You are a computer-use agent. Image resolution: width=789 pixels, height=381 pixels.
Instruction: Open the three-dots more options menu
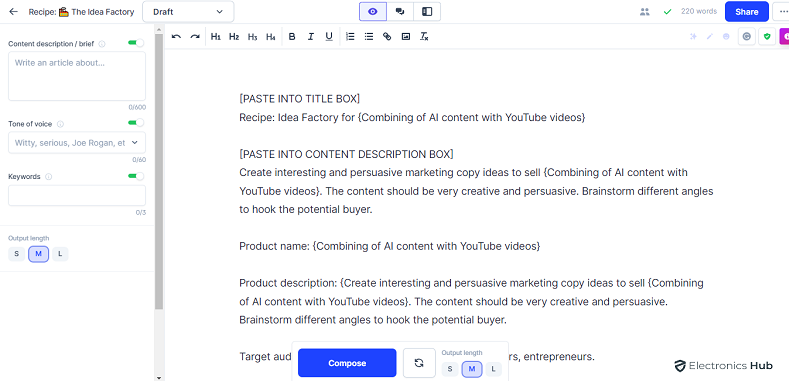(x=782, y=12)
